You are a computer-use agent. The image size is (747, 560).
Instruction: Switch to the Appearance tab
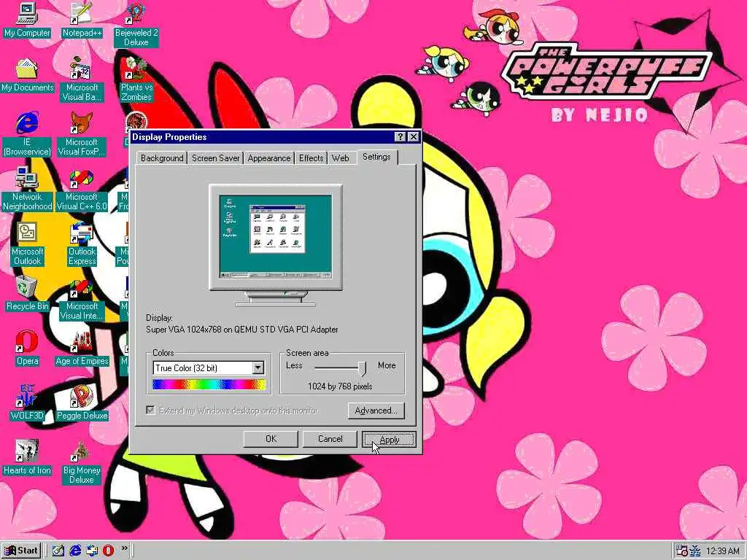point(268,158)
